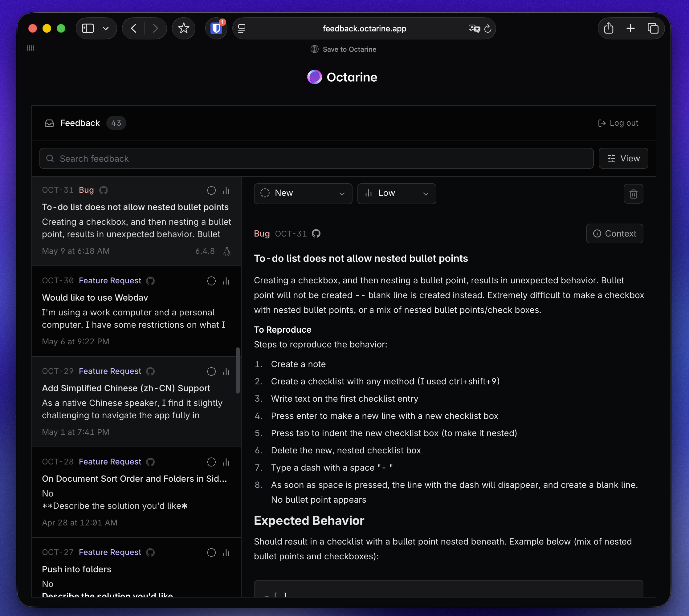
Task: Click the May 6 at 9:22 PM timestamp
Action: point(75,342)
